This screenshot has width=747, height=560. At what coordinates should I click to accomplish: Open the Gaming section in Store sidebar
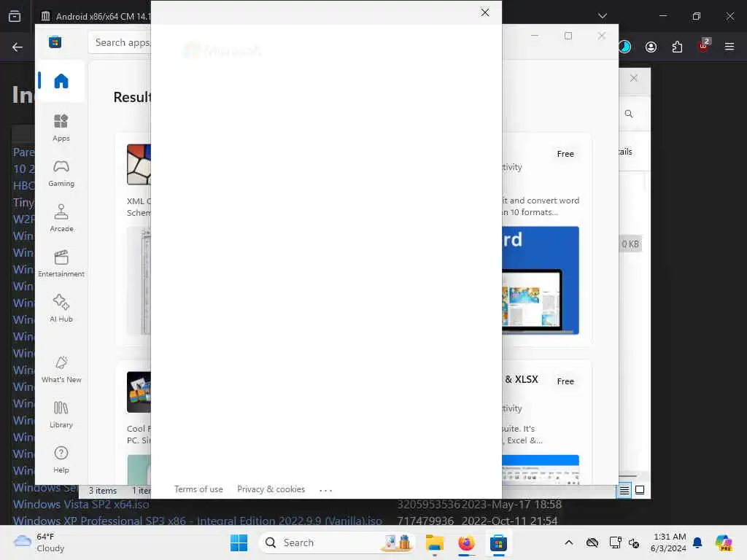(x=61, y=174)
